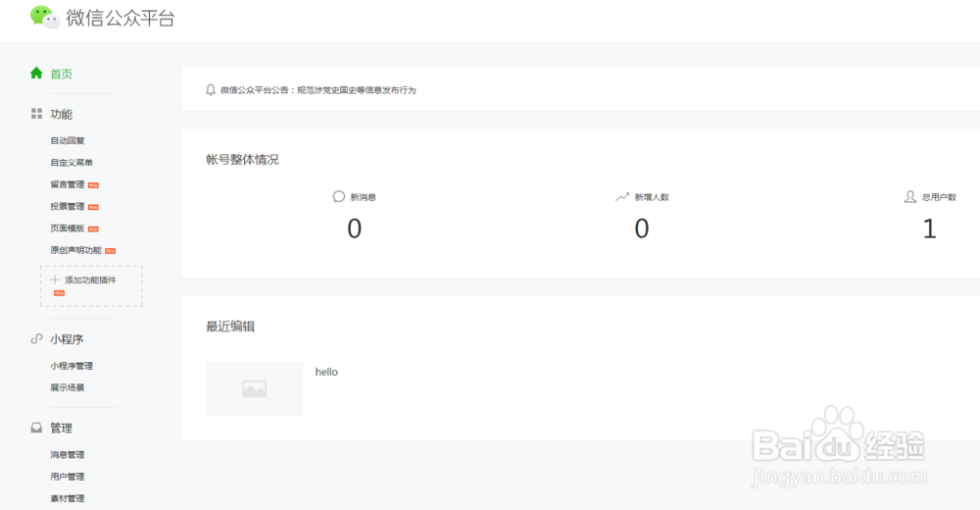Click the 功能 grid icon
980x510 pixels.
36,113
